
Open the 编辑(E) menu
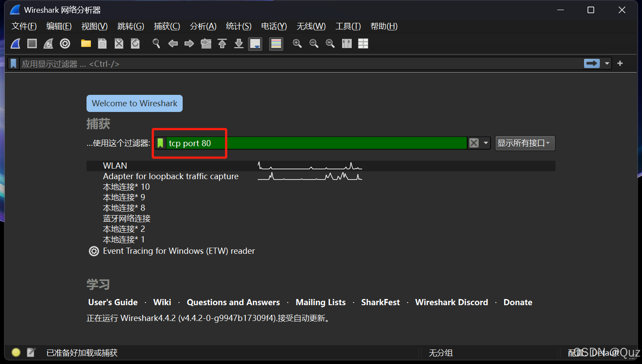[59, 26]
